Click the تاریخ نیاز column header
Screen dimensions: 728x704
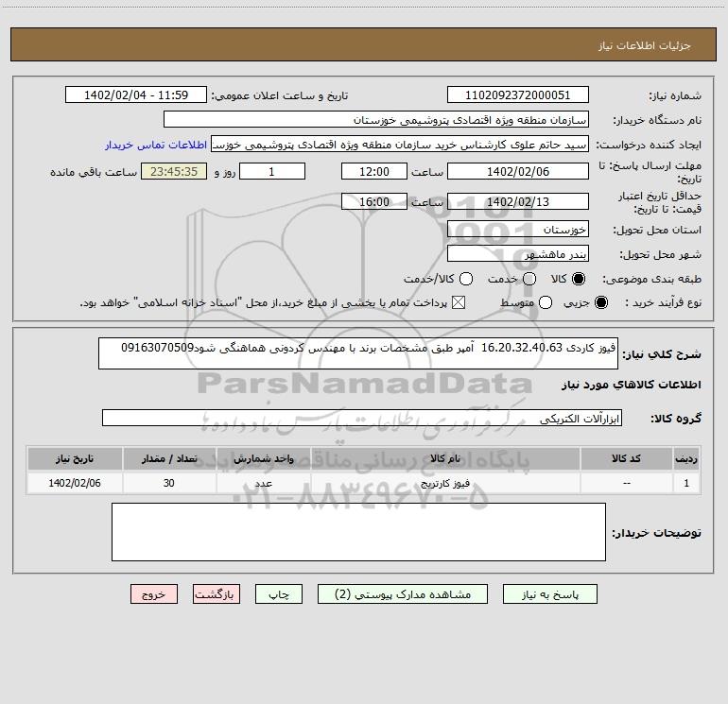click(75, 458)
